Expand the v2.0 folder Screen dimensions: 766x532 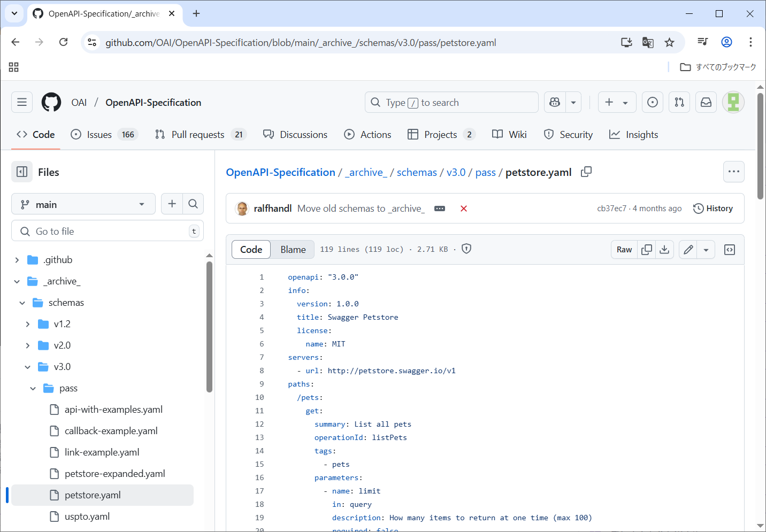click(28, 345)
